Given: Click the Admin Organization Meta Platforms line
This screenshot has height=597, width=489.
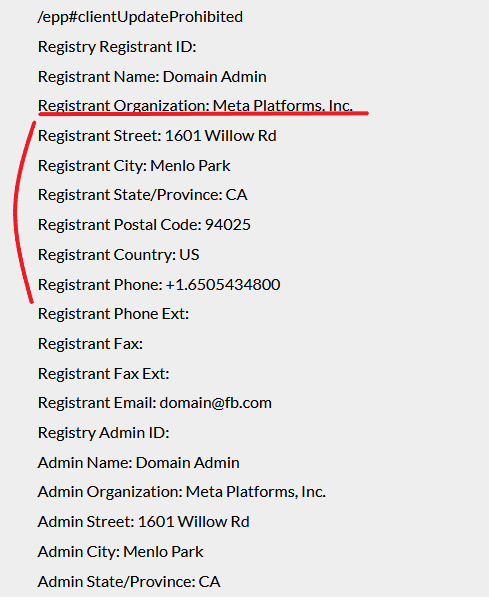Looking at the screenshot, I should click(182, 492).
